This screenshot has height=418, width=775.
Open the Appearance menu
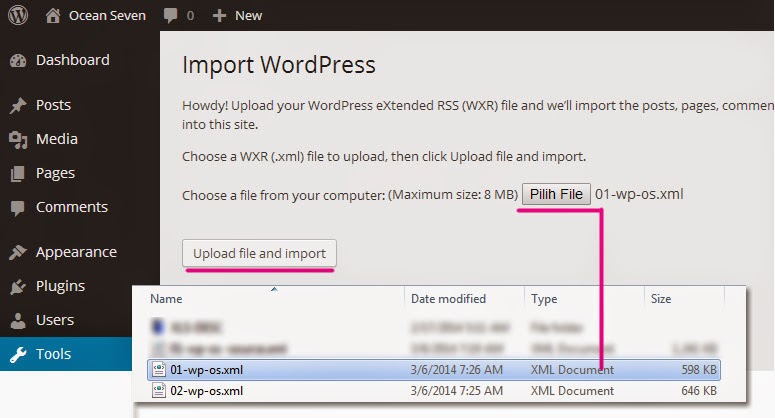(76, 252)
